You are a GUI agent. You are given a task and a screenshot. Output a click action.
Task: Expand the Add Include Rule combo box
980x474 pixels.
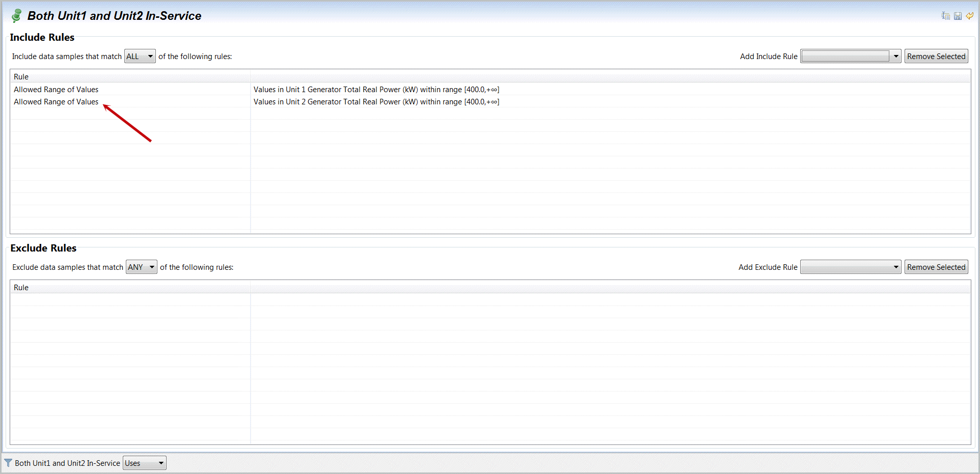(851, 57)
